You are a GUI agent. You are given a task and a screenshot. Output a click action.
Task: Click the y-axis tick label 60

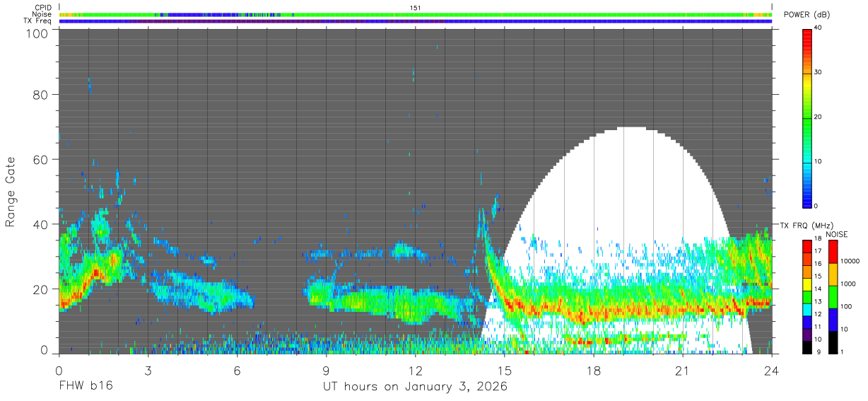coord(40,160)
